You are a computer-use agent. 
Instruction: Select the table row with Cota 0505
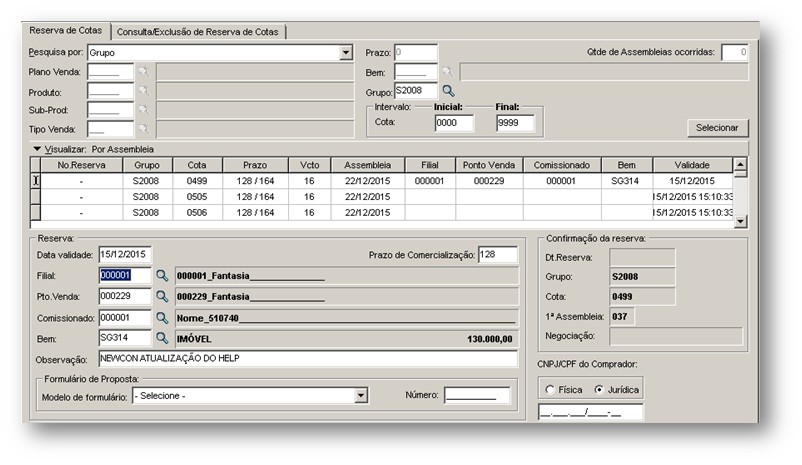[382, 197]
